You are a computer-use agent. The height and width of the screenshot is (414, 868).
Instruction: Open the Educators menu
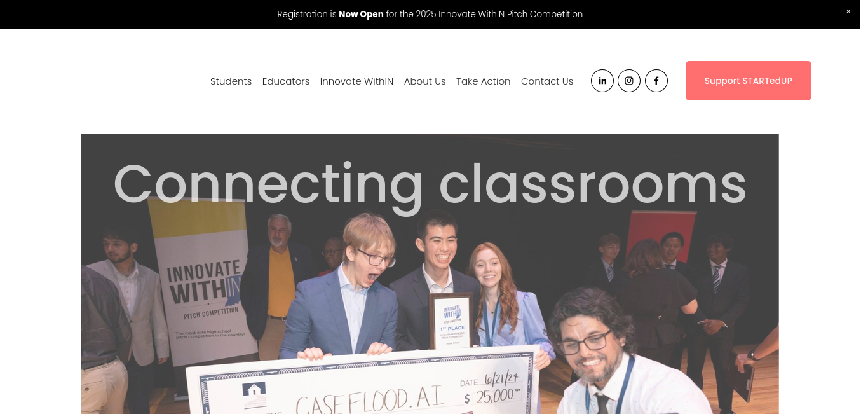[x=286, y=81]
